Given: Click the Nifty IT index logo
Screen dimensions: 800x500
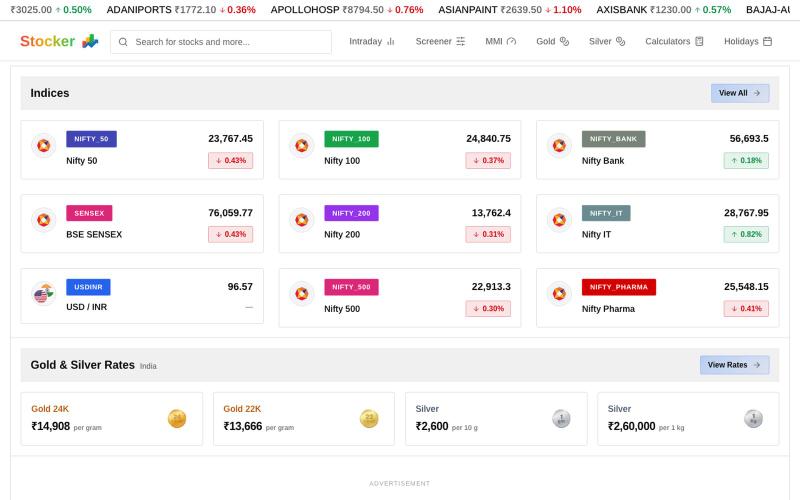Looking at the screenshot, I should (559, 220).
